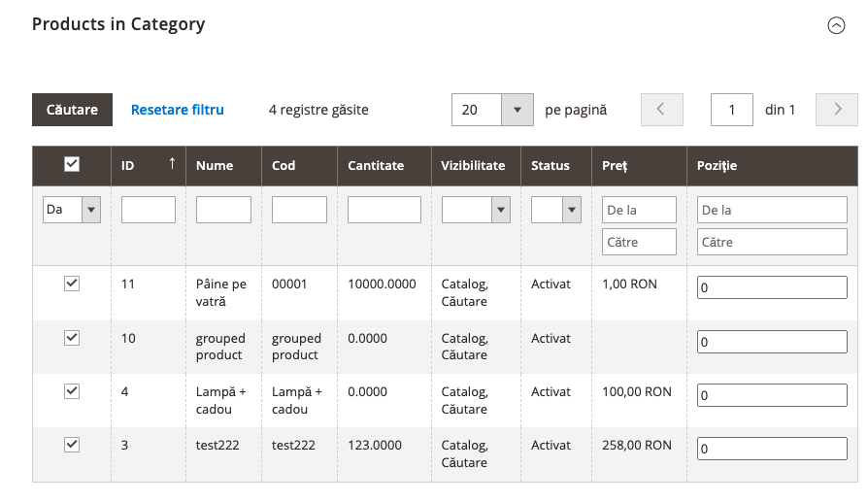
Task: Open the 20 per page dropdown
Action: pyautogui.click(x=492, y=110)
